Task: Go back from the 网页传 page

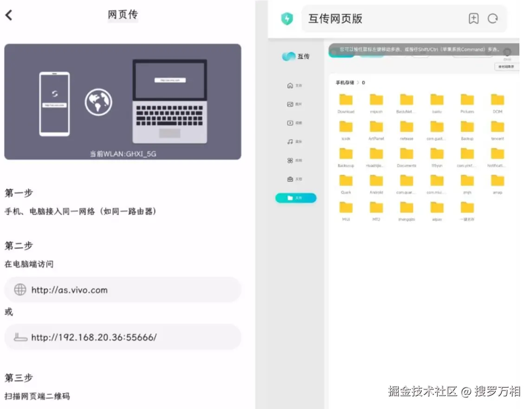Action: (9, 15)
